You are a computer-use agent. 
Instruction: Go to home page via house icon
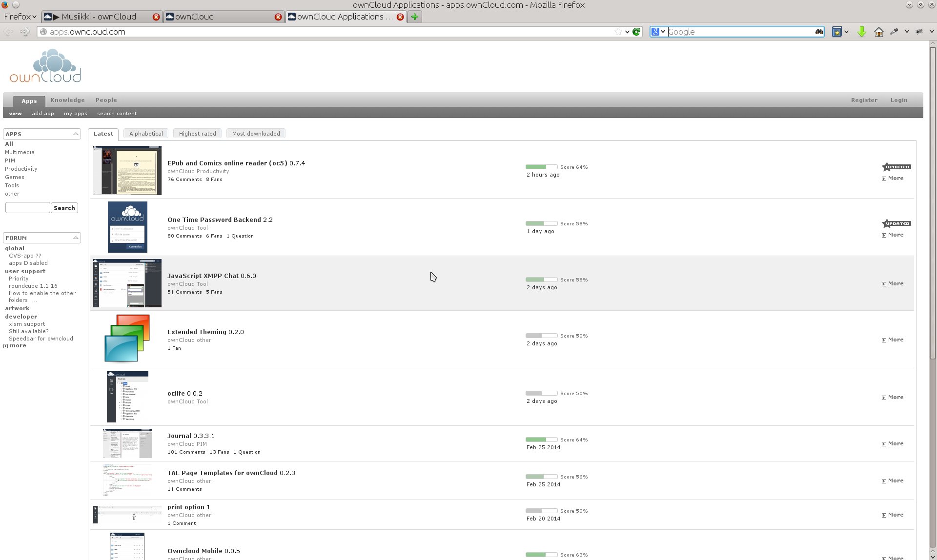pyautogui.click(x=878, y=32)
